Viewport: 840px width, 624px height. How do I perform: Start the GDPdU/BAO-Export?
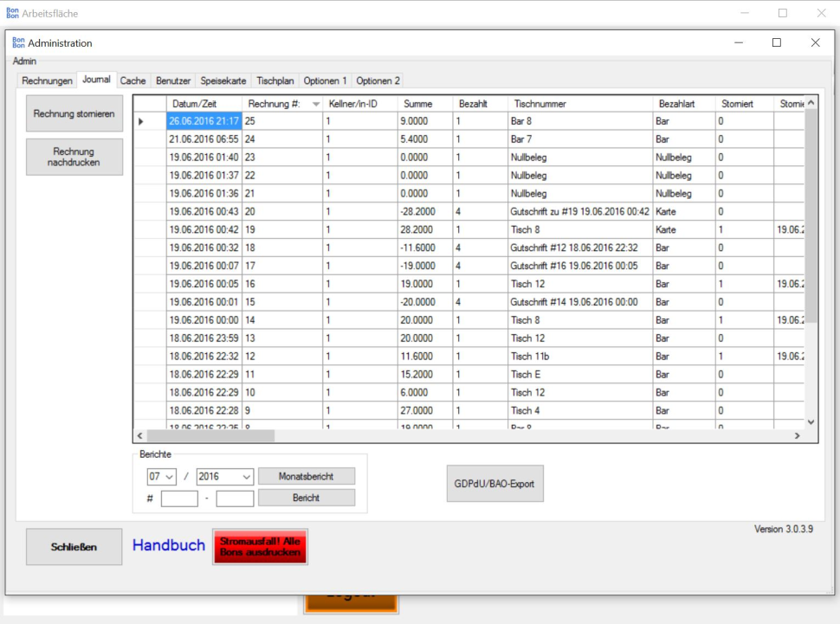coord(494,484)
